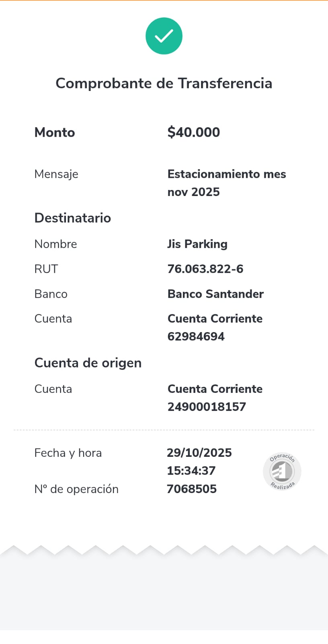Click the Mensaje label
The height and width of the screenshot is (644, 328).
pyautogui.click(x=56, y=174)
